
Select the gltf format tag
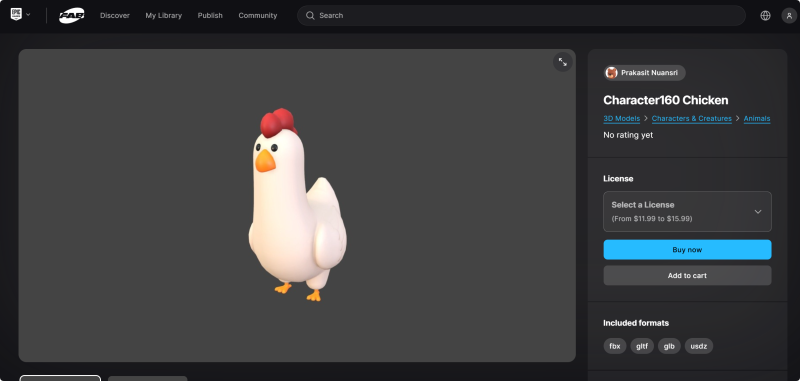click(642, 346)
